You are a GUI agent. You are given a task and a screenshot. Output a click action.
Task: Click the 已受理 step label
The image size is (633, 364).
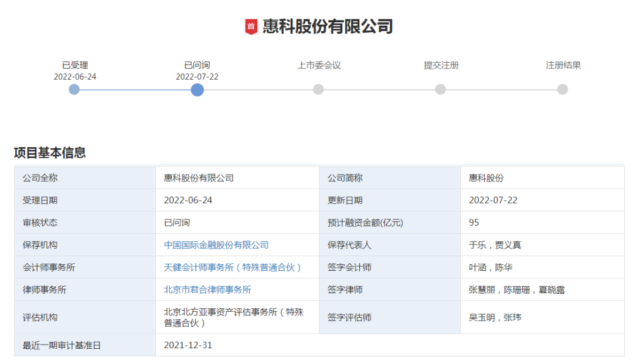75,65
